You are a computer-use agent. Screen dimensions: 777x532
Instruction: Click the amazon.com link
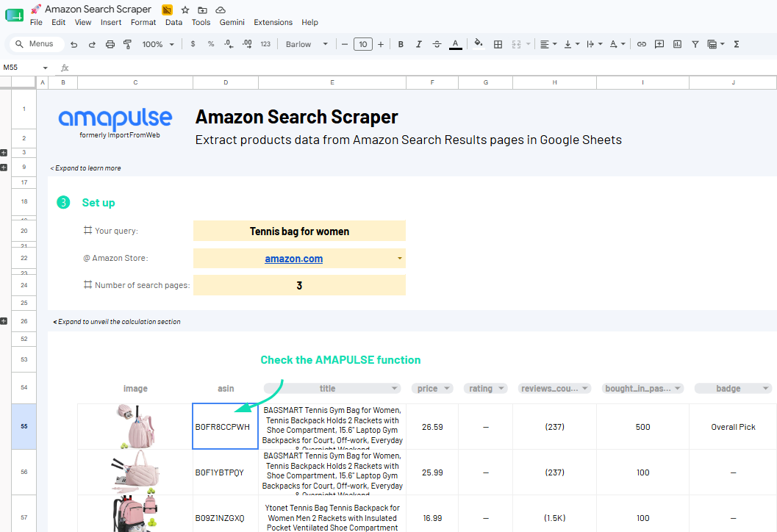point(294,259)
